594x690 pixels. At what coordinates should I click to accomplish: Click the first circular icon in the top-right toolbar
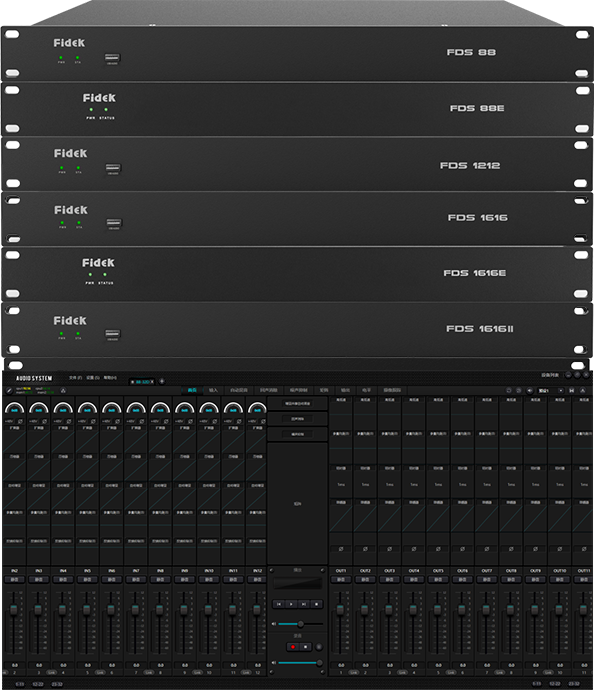point(509,390)
